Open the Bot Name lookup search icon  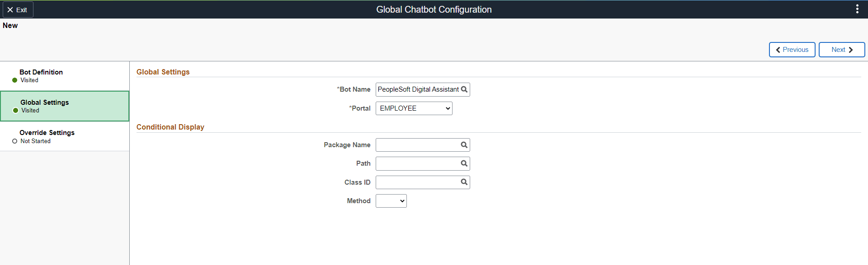tap(464, 89)
